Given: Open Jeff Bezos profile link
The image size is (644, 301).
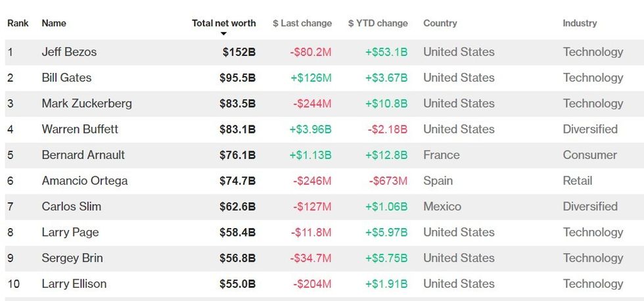Looking at the screenshot, I should (69, 52).
